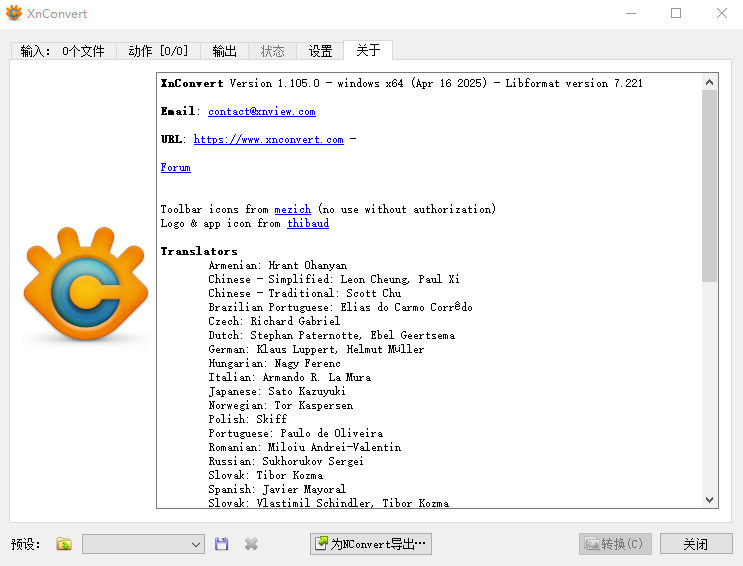Open the 设置 settings tab
This screenshot has width=743, height=566.
[320, 51]
